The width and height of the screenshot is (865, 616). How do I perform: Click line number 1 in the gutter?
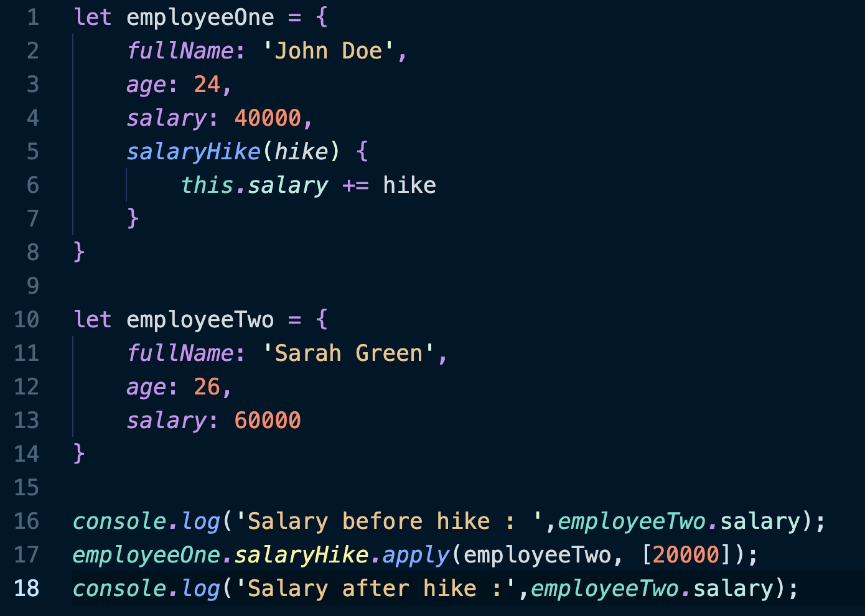[x=33, y=17]
